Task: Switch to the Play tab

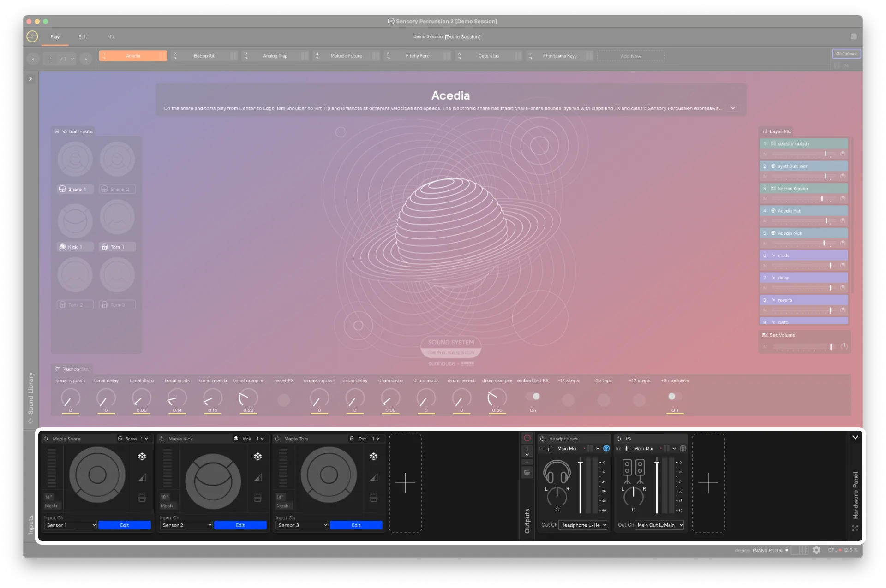Action: click(55, 37)
